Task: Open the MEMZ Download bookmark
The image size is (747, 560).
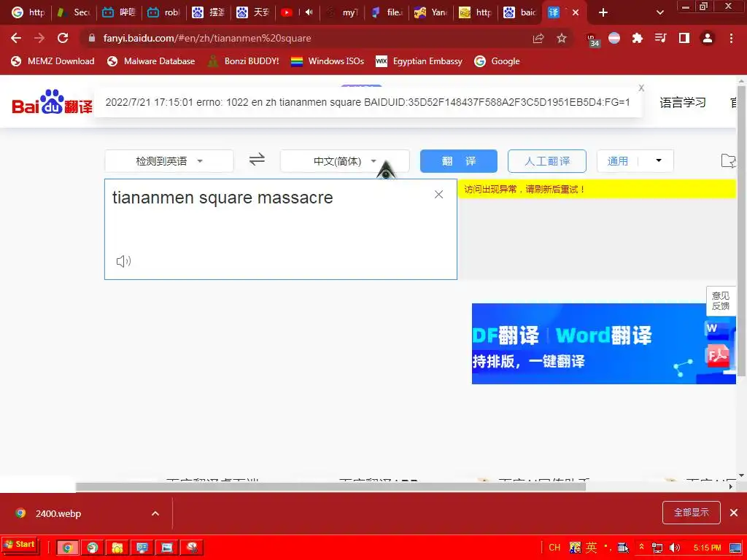Action: 53,61
